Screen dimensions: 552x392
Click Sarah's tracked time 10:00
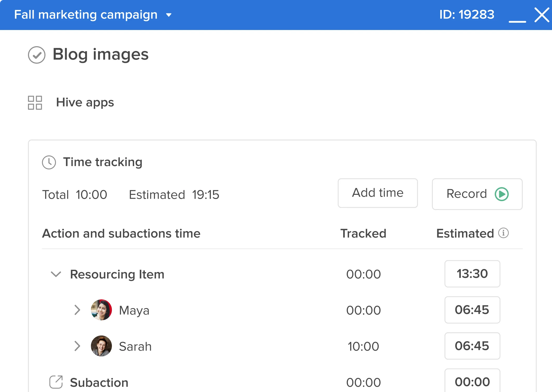[363, 346]
